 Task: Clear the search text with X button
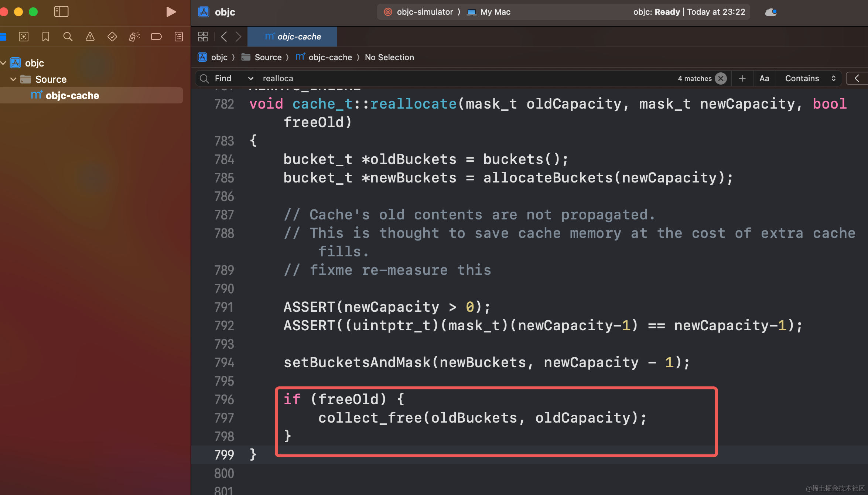pos(720,78)
